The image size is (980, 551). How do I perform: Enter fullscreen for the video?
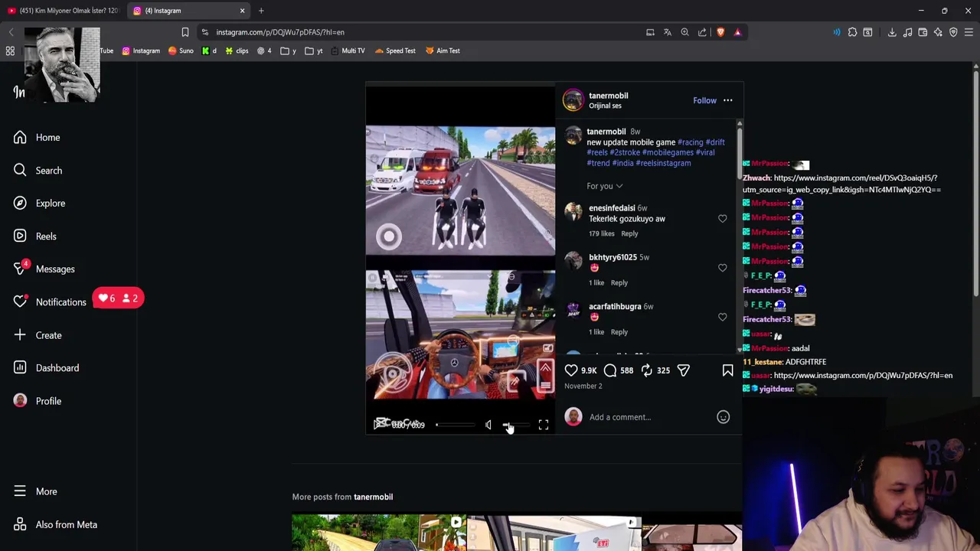pyautogui.click(x=543, y=425)
